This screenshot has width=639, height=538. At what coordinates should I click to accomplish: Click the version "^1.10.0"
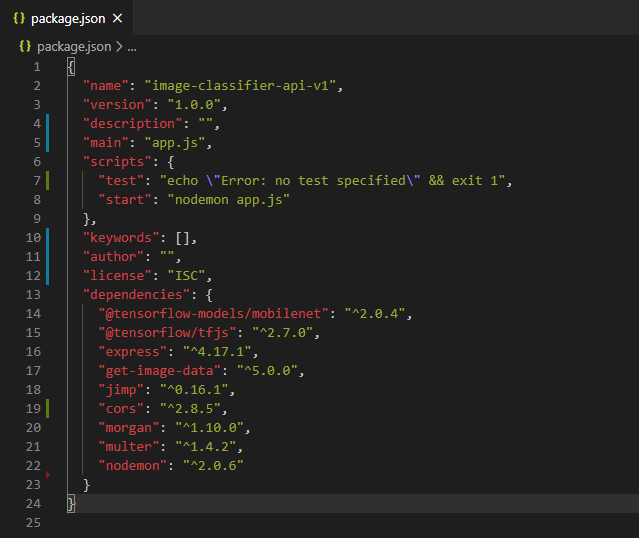[x=209, y=428]
